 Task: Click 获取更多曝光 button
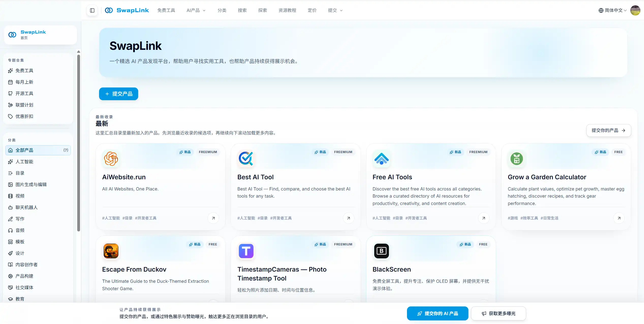(x=498, y=314)
